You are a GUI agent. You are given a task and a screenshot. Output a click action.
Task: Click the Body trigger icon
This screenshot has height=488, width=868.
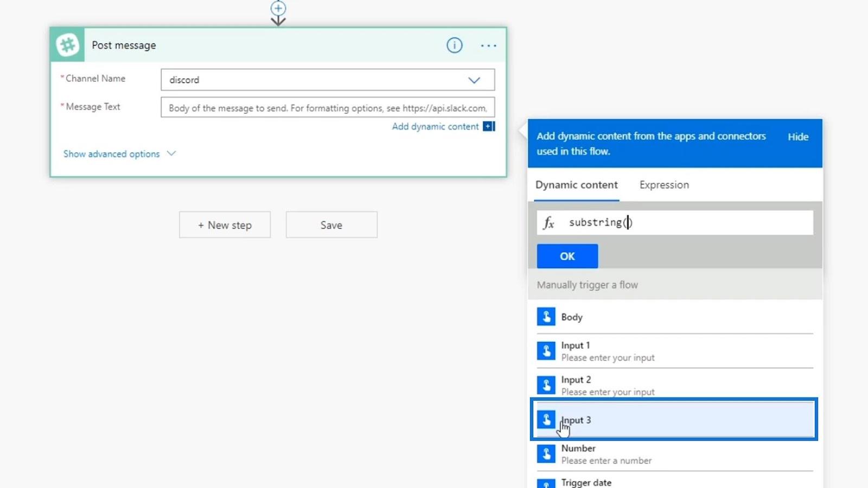point(546,317)
